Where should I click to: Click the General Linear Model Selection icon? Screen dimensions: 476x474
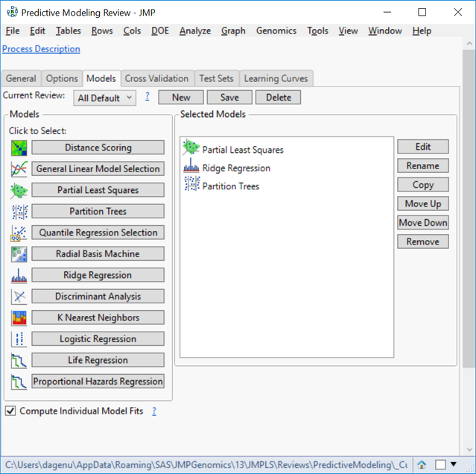(19, 169)
